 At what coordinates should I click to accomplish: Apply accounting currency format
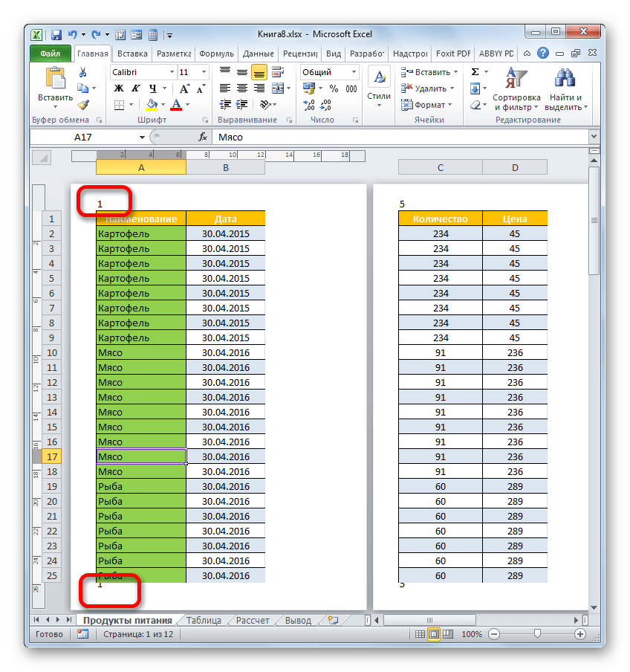point(309,88)
